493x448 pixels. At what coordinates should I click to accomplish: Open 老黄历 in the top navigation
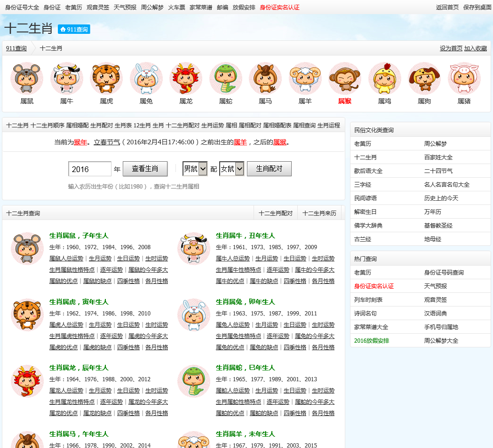pyautogui.click(x=73, y=7)
